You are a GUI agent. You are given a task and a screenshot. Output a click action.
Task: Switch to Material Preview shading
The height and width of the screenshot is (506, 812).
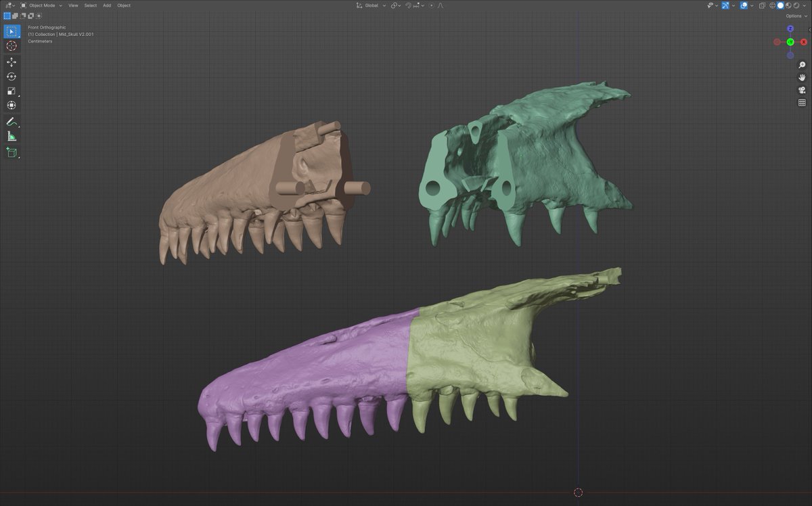point(788,5)
